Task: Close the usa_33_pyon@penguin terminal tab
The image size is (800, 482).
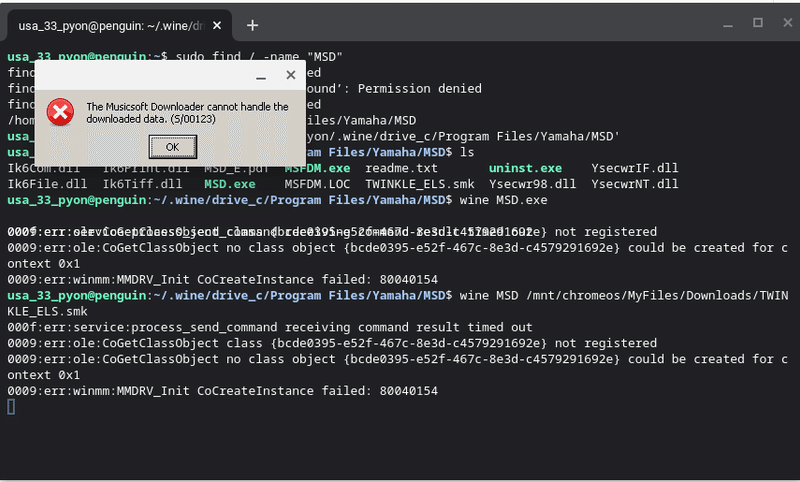Action: [217, 26]
